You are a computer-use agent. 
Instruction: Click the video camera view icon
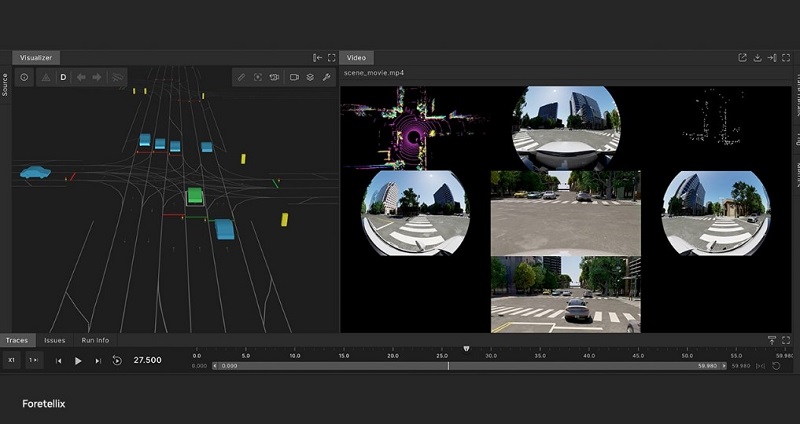(294, 77)
